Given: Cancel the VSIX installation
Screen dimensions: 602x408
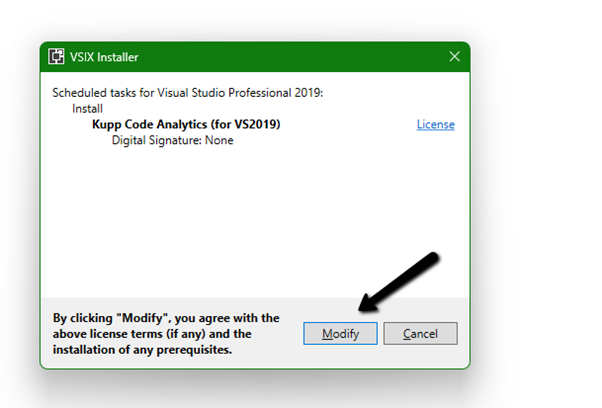Looking at the screenshot, I should click(420, 333).
